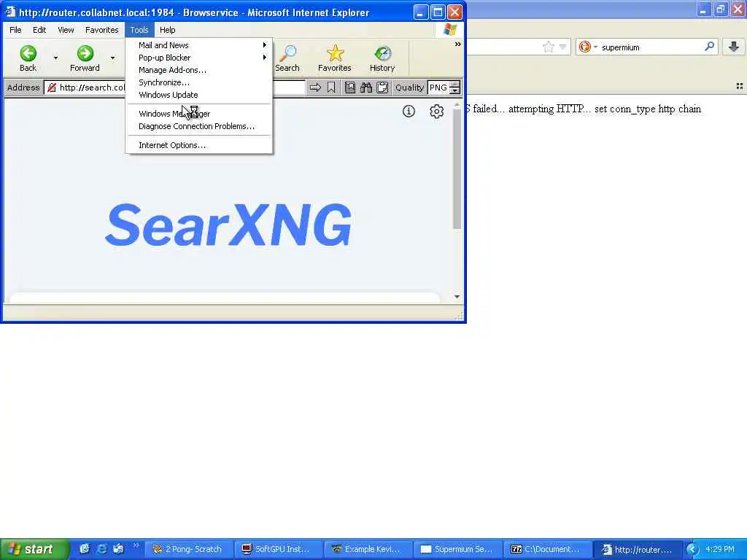Open the Favorites star toolbar button
The height and width of the screenshot is (560, 747).
[334, 58]
